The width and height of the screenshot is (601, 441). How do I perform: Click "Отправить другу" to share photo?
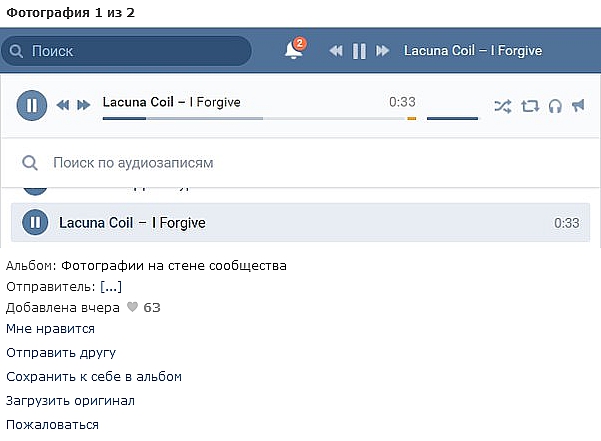click(61, 352)
